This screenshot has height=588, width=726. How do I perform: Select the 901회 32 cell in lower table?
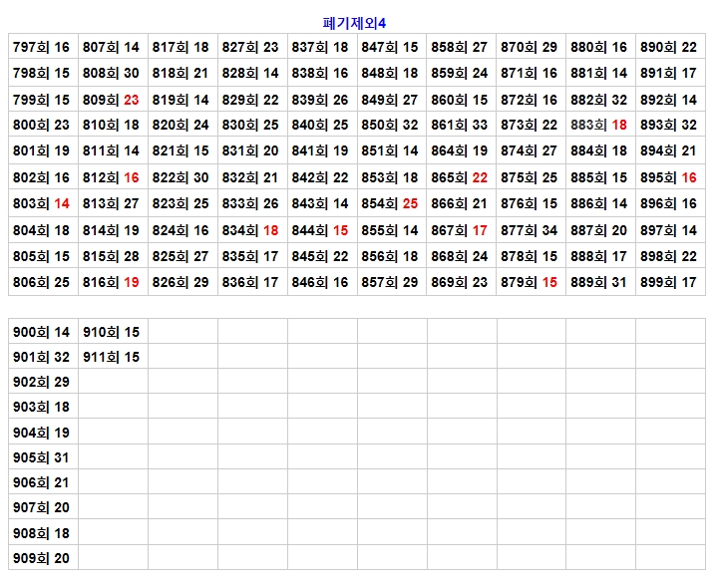coord(42,358)
